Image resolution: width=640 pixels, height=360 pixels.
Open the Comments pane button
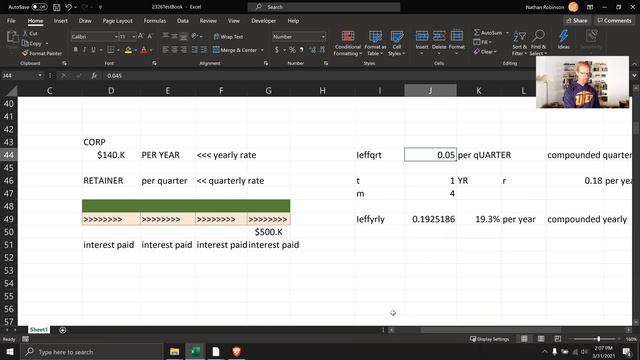click(614, 20)
